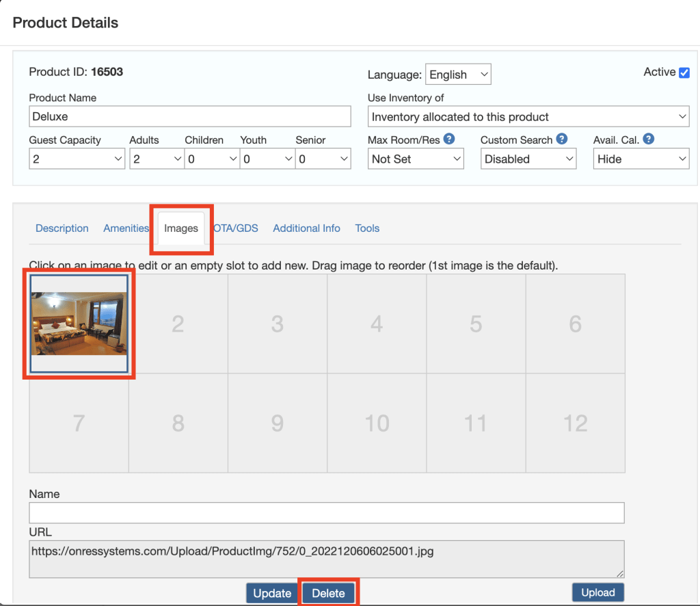The image size is (700, 606).
Task: Open the Amenities tab
Action: pyautogui.click(x=126, y=228)
